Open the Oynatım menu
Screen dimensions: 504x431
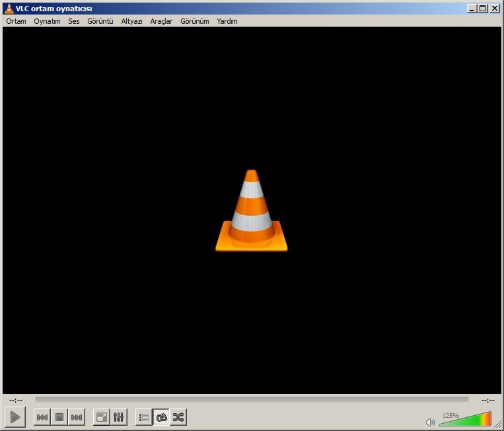(47, 21)
